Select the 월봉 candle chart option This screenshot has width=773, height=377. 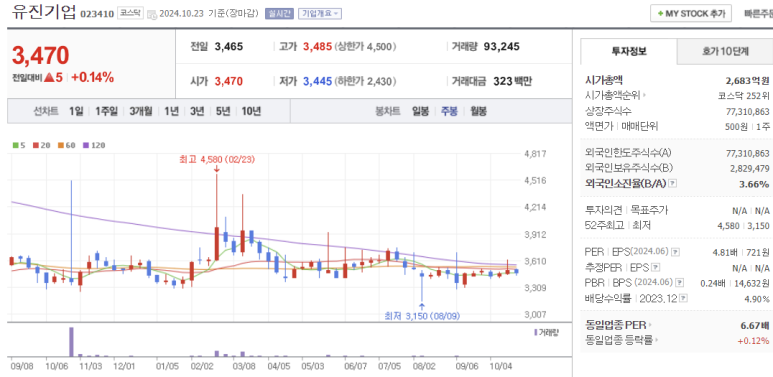point(478,111)
